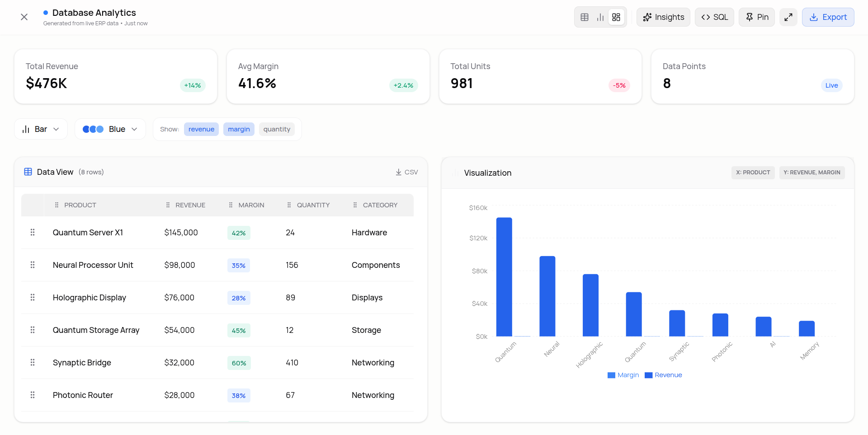Click the Memory revenue bar
The height and width of the screenshot is (435, 868).
[x=807, y=329]
